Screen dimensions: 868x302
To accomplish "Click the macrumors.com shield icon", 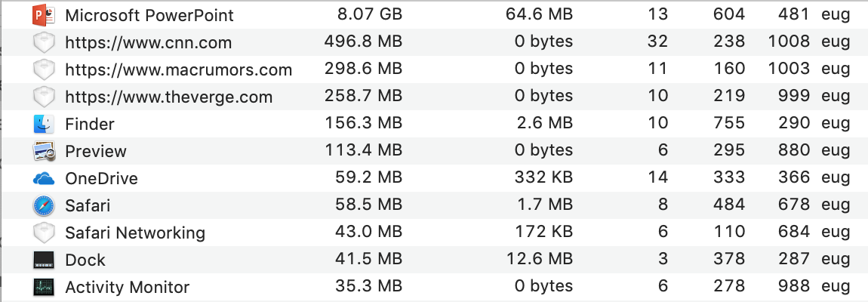I will pos(44,69).
